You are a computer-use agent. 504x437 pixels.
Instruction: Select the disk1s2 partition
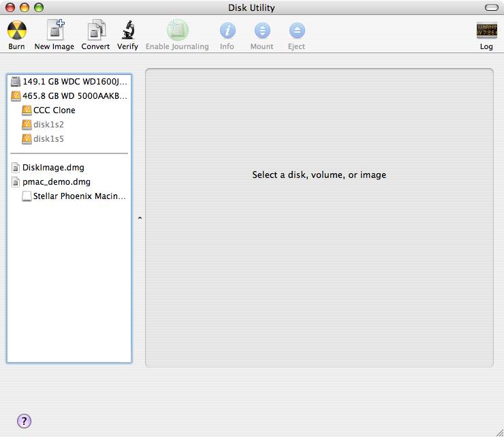tap(69, 125)
